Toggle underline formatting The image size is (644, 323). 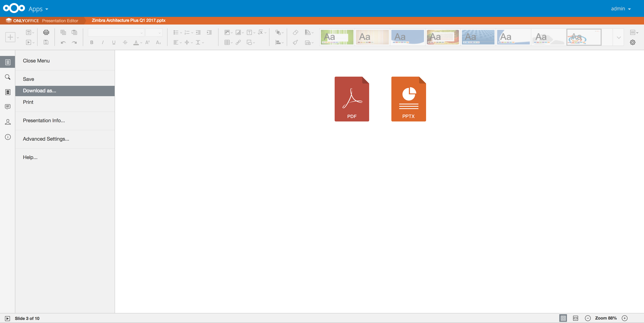pos(114,43)
